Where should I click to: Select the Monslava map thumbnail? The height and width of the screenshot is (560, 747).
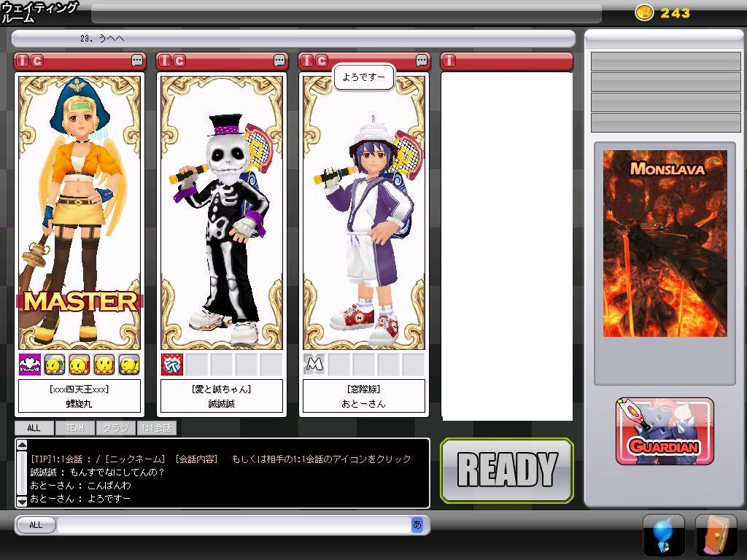click(665, 244)
